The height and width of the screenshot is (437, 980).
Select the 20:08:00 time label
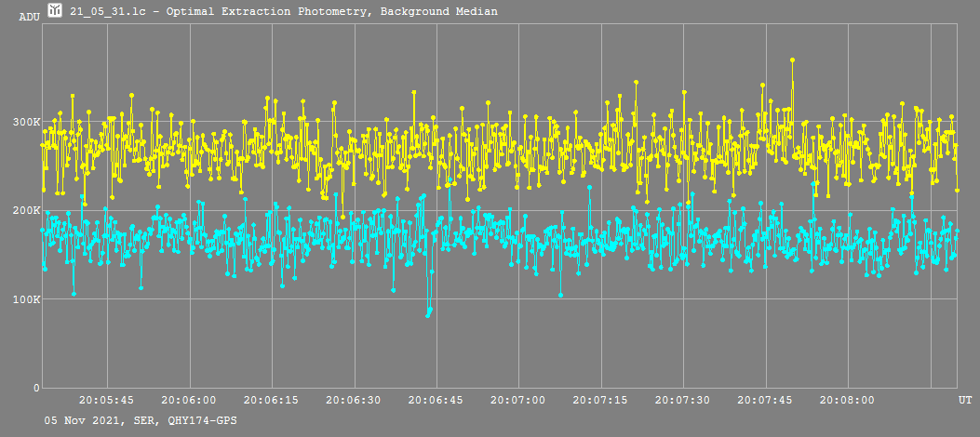pos(847,400)
